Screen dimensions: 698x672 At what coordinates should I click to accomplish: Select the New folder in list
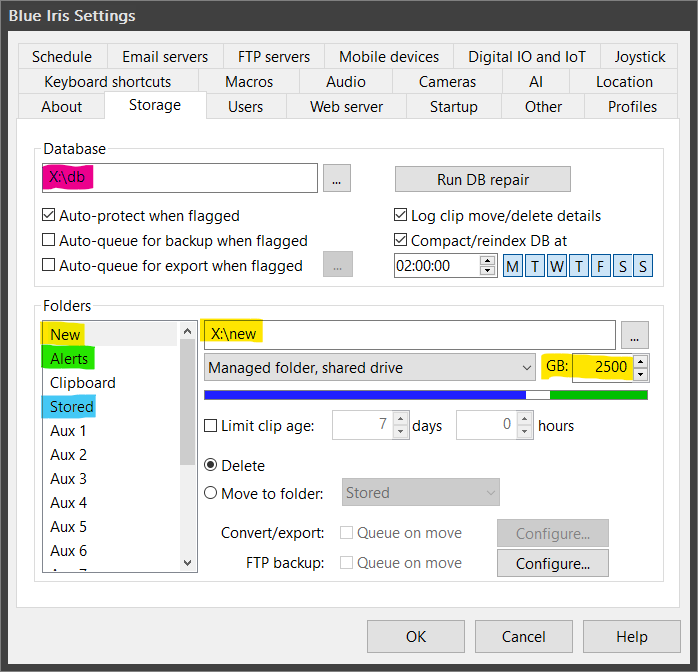pos(111,334)
